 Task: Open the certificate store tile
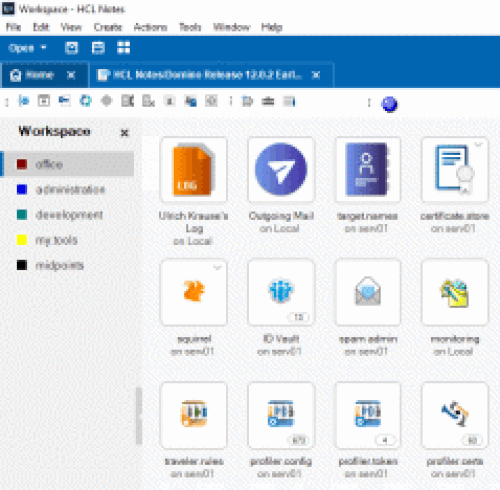(455, 170)
